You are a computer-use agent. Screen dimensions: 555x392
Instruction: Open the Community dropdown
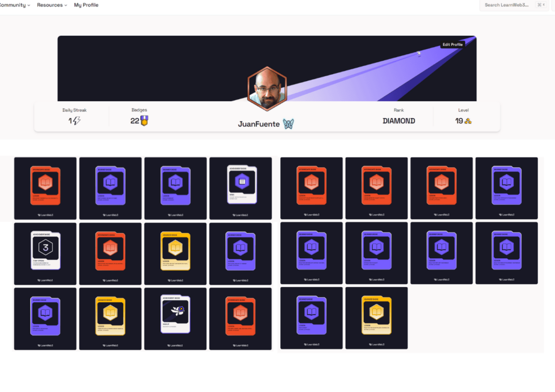pyautogui.click(x=12, y=5)
